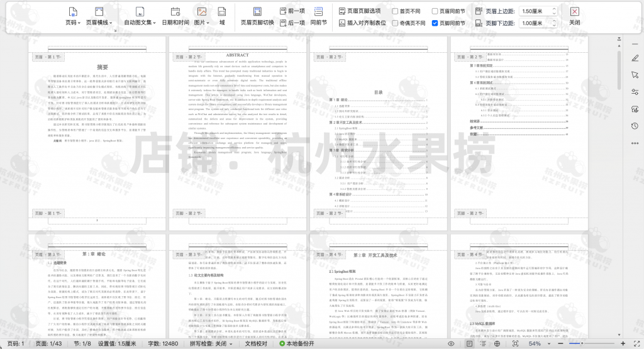Open the 图片 picture insert menu
This screenshot has height=349, width=644.
click(x=202, y=16)
